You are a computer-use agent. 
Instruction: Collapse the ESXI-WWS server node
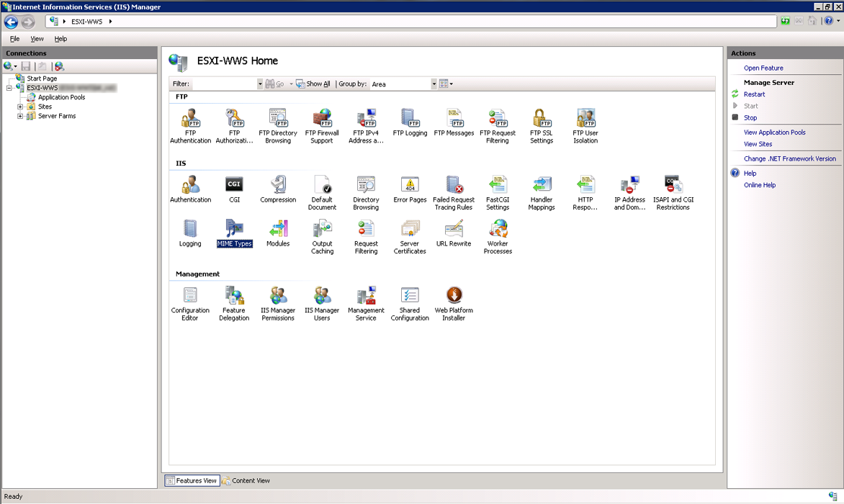point(9,88)
